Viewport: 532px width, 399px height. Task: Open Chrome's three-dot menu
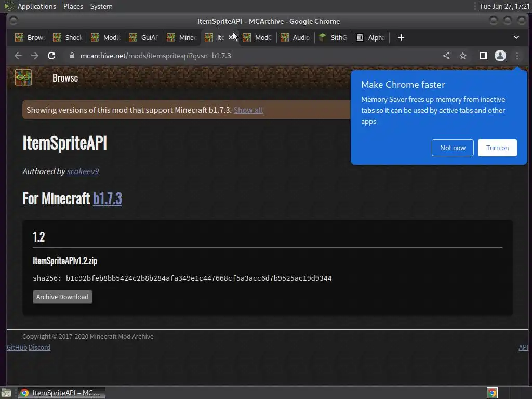pyautogui.click(x=517, y=56)
